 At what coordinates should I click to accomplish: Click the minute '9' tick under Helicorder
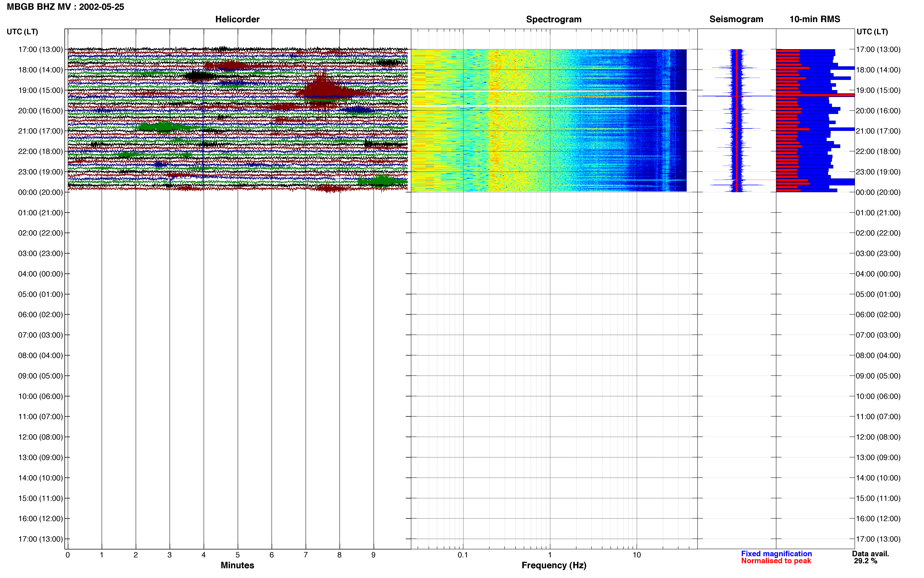pos(373,555)
